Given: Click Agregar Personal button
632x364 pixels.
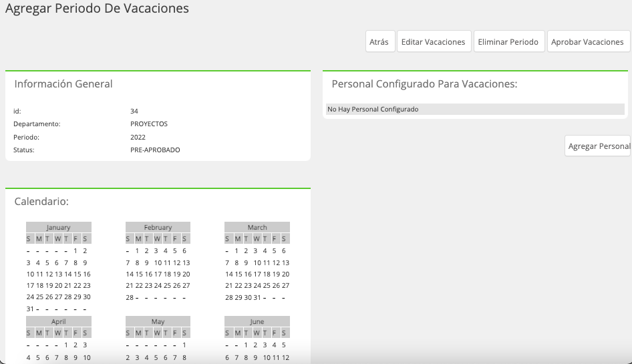Looking at the screenshot, I should pos(597,146).
